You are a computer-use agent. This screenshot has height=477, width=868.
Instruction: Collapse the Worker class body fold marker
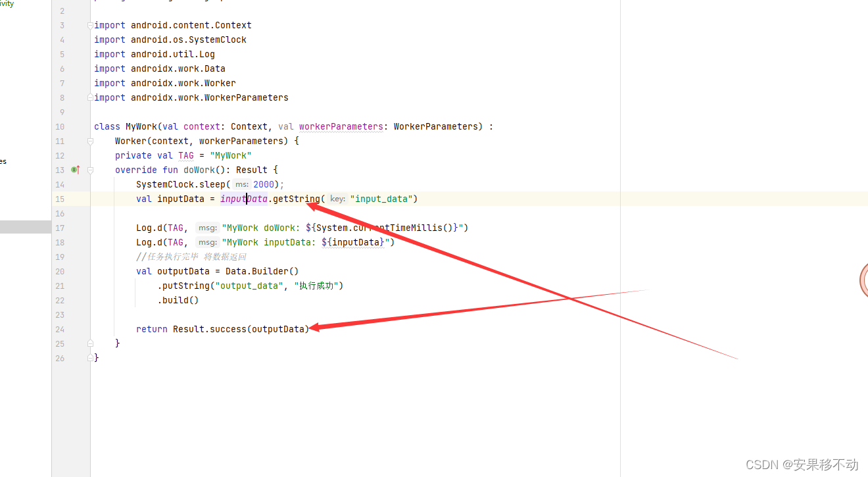click(x=90, y=140)
